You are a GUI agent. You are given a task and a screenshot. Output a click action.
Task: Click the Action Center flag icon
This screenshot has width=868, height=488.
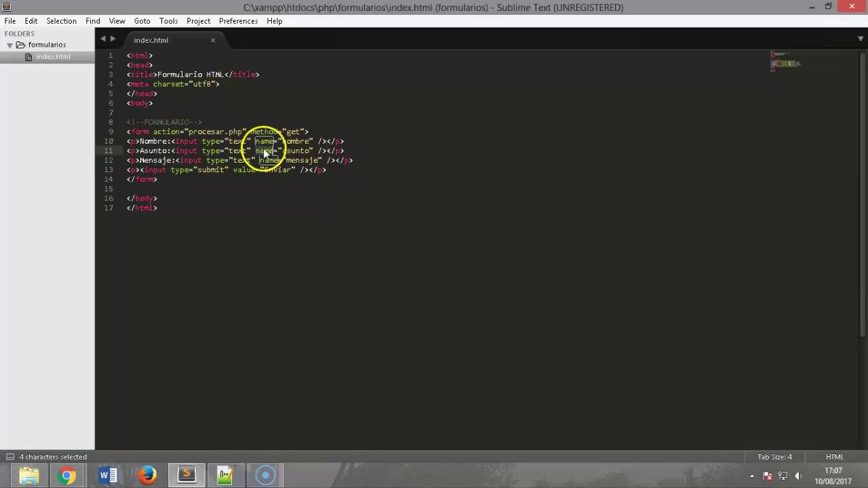tap(768, 476)
